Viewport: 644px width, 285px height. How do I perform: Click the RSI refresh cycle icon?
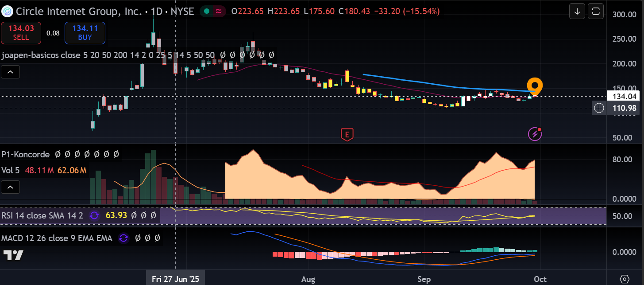click(94, 216)
